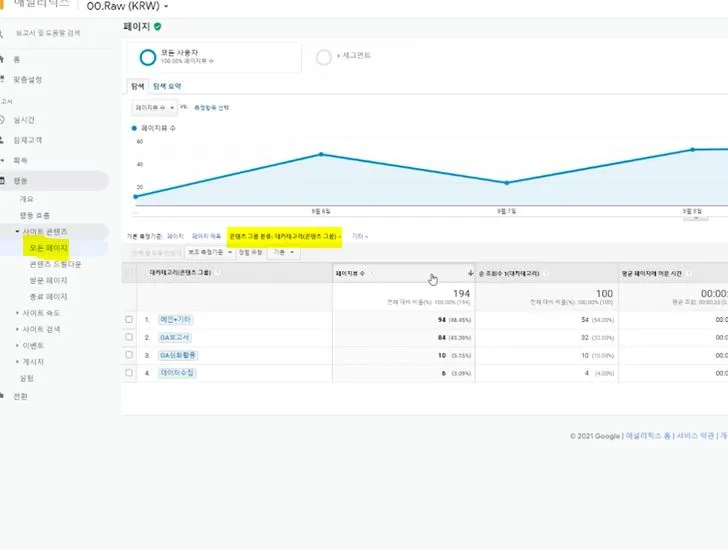The width and height of the screenshot is (728, 550).
Task: Click the 순 조회수 1(대카테고리) column header
Action: coord(509,274)
